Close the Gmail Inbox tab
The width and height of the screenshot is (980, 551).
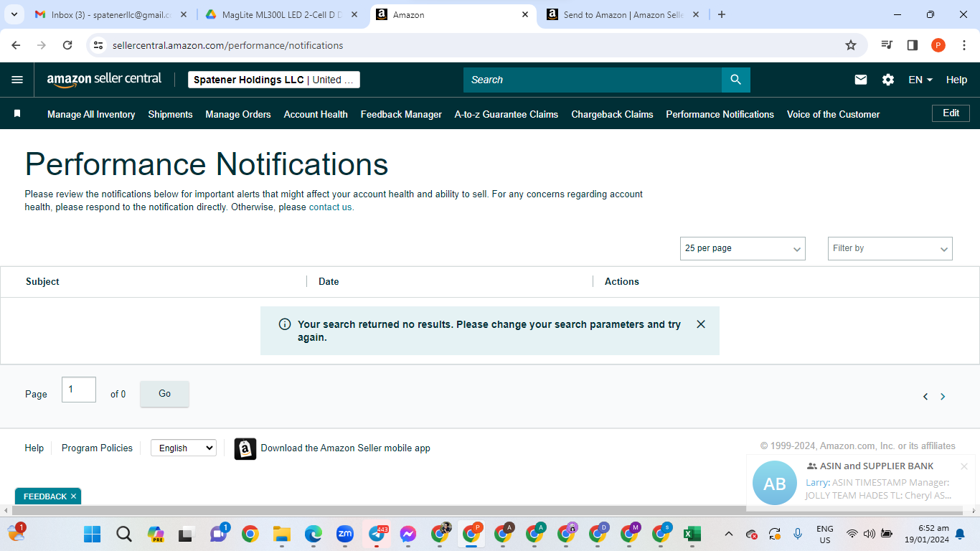[184, 14]
